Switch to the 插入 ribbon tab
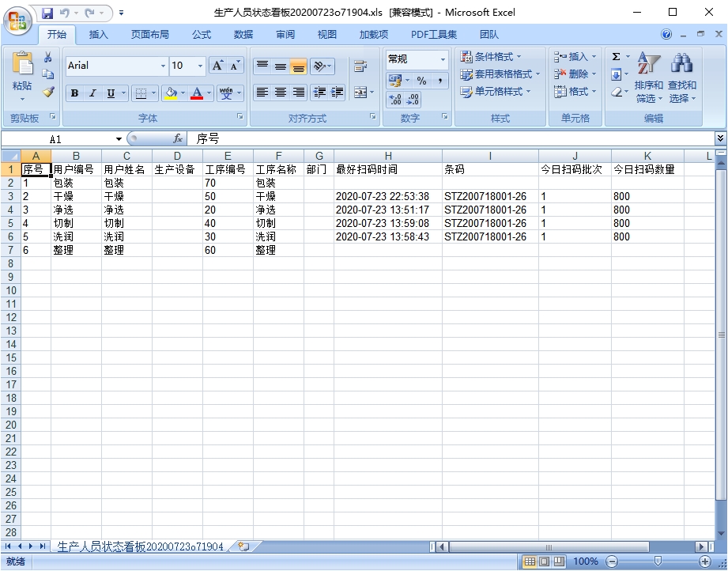Viewport: 728px width, 571px height. coord(99,35)
